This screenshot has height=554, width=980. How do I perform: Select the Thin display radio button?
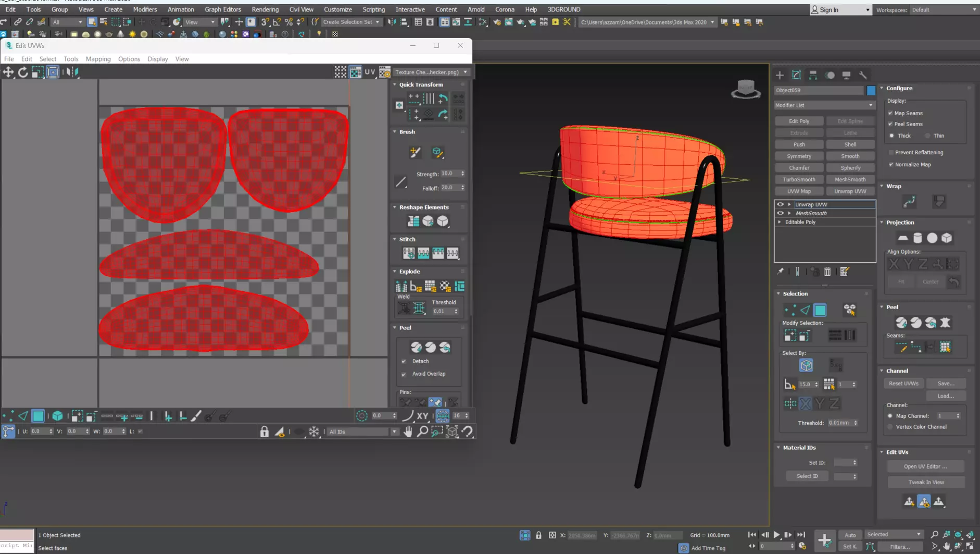[x=927, y=136]
